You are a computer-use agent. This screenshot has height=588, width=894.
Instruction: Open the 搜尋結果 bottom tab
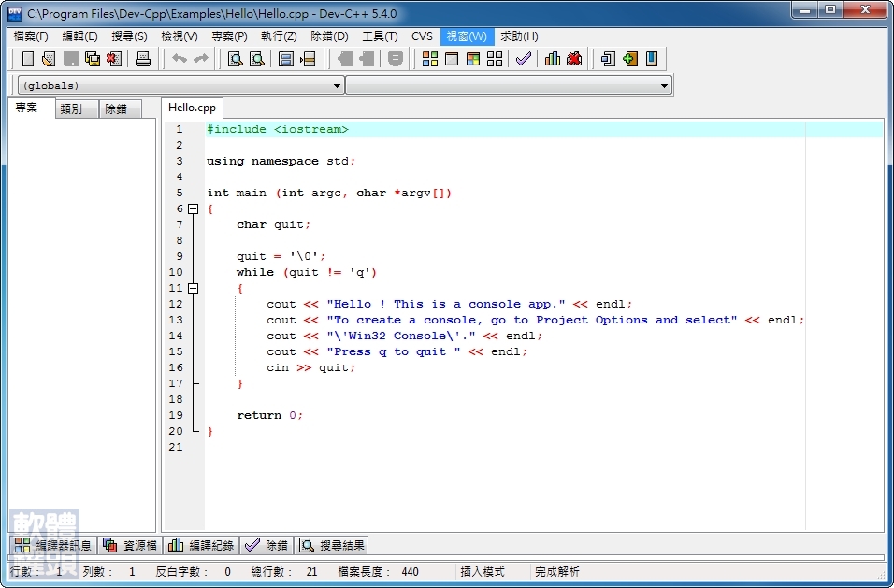pos(332,545)
